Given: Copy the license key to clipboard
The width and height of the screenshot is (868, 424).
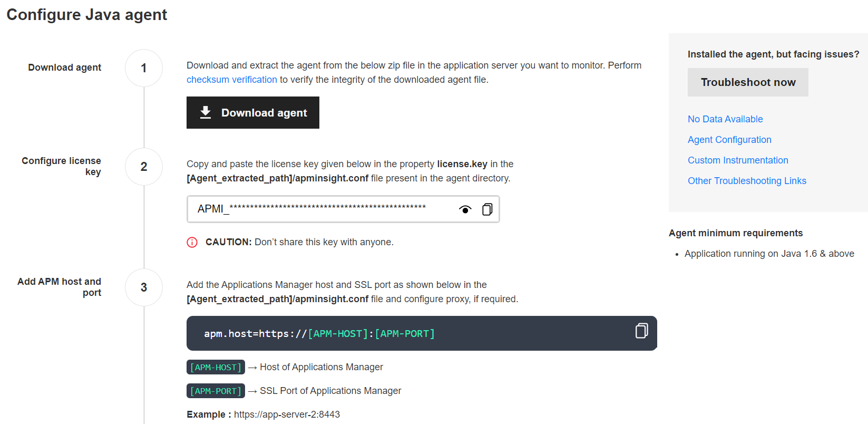Looking at the screenshot, I should 487,209.
